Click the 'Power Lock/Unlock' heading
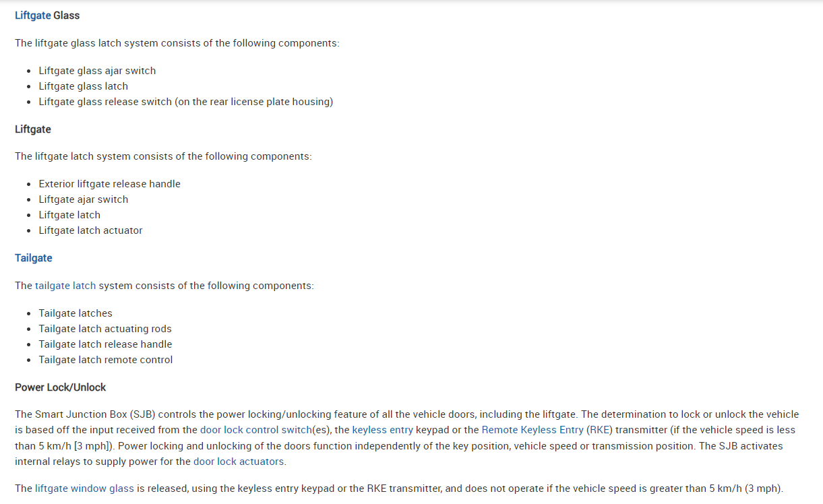The height and width of the screenshot is (504, 823). (61, 387)
